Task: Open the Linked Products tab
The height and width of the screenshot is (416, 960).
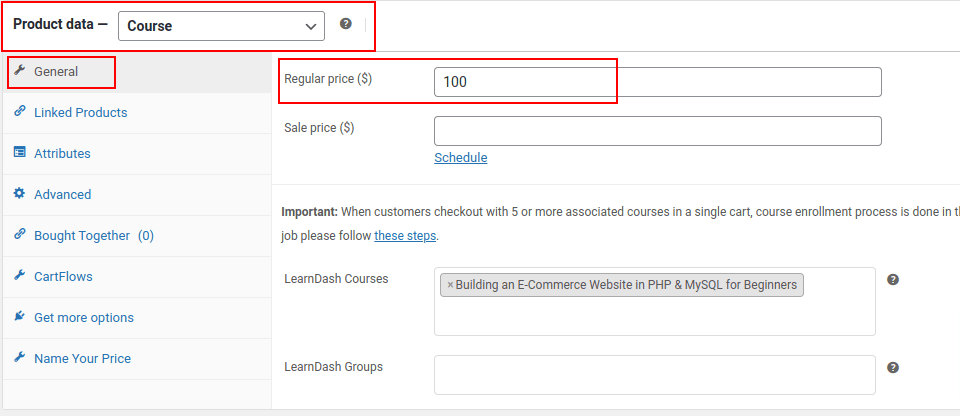Action: coord(80,113)
